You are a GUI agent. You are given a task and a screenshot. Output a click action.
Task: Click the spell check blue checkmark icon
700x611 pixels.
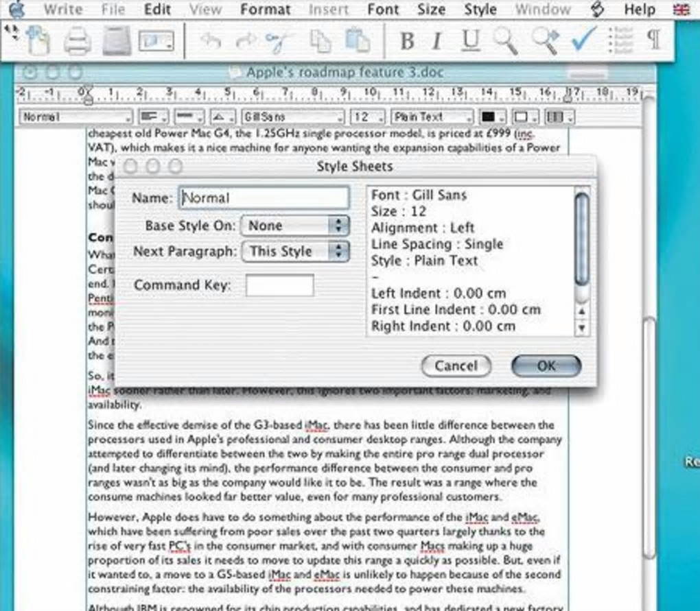[x=584, y=39]
